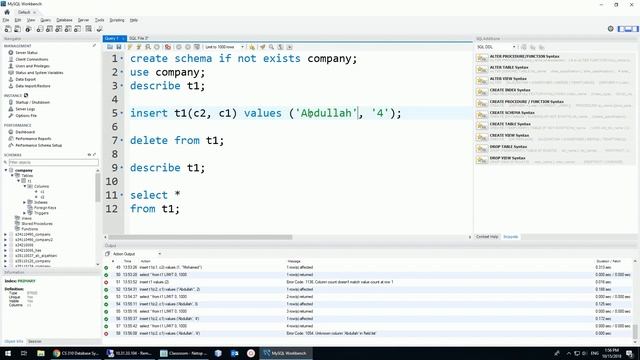This screenshot has height=360, width=640.
Task: Select ALTER TABLE Syntax snippet
Action: [555, 69]
